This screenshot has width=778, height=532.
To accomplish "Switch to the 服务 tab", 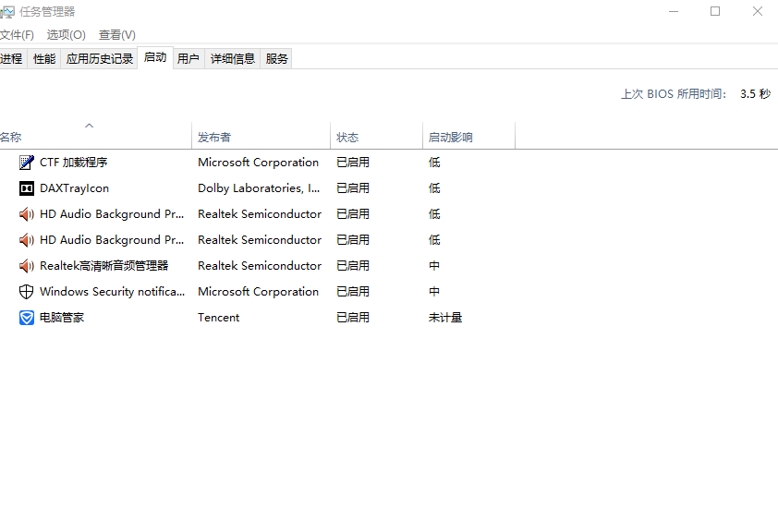I will pos(276,58).
